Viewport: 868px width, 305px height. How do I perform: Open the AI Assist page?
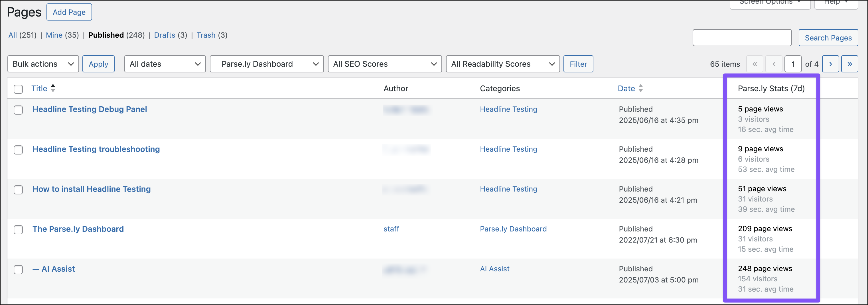click(x=54, y=269)
